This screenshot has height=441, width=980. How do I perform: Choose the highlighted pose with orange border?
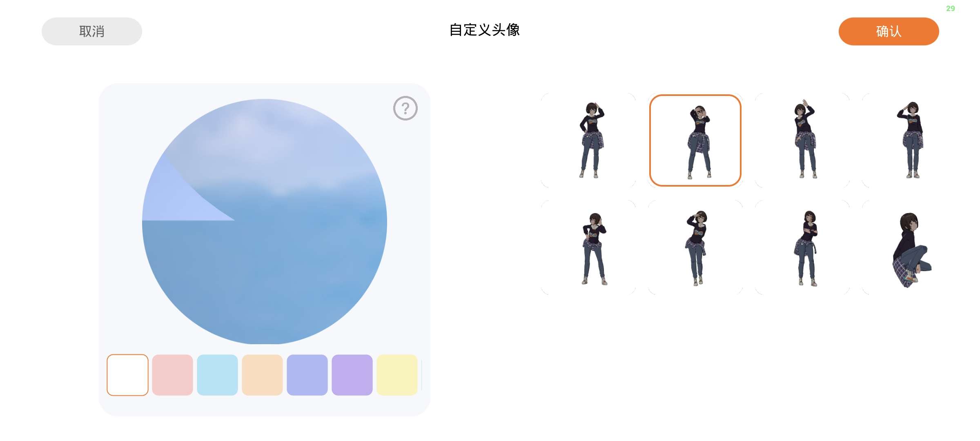(x=695, y=140)
